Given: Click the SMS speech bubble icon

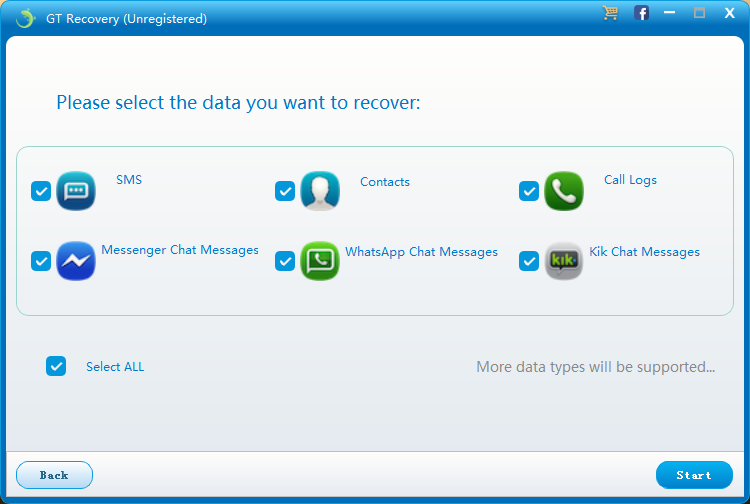Looking at the screenshot, I should tap(76, 191).
